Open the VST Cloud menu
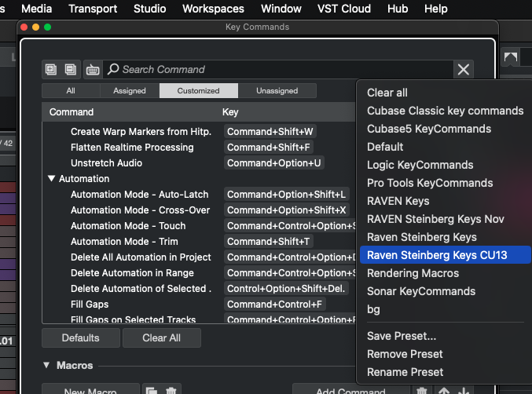The image size is (532, 394). (344, 9)
